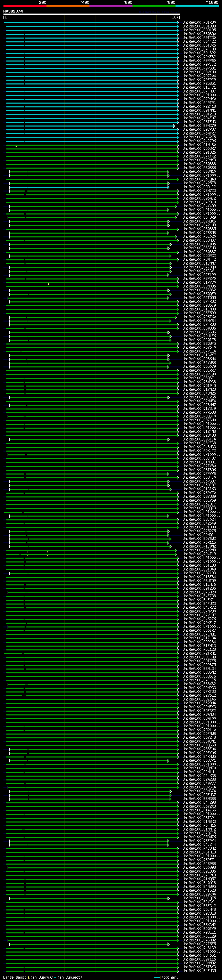Select the UniRef100_Q07204 label
This screenshot has height=980, width=222.
click(199, 76)
